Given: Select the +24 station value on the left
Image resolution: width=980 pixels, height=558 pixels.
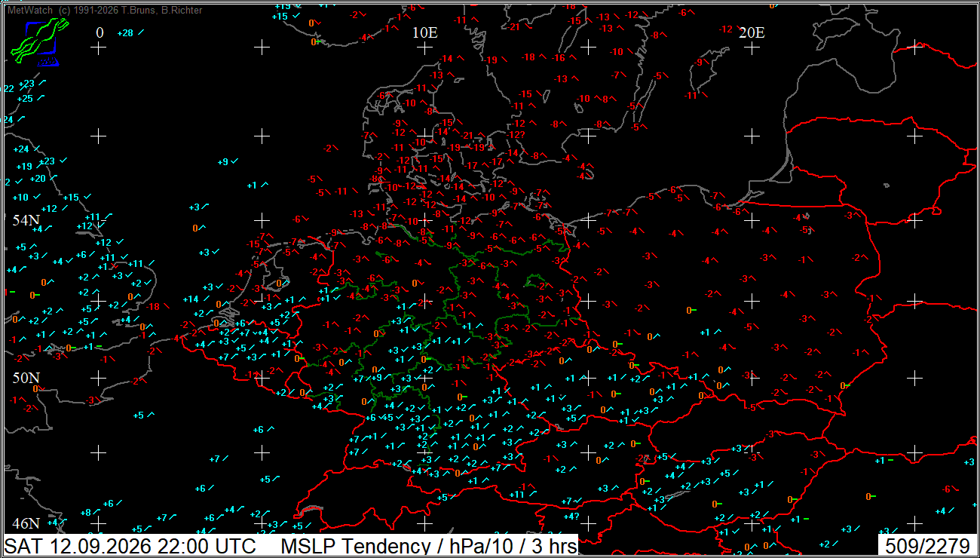Looking at the screenshot, I should (20, 149).
